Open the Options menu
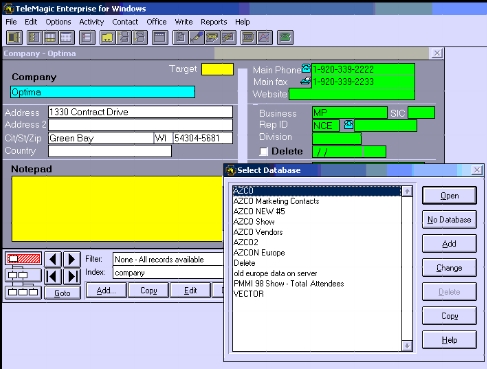487x369 pixels. point(58,22)
